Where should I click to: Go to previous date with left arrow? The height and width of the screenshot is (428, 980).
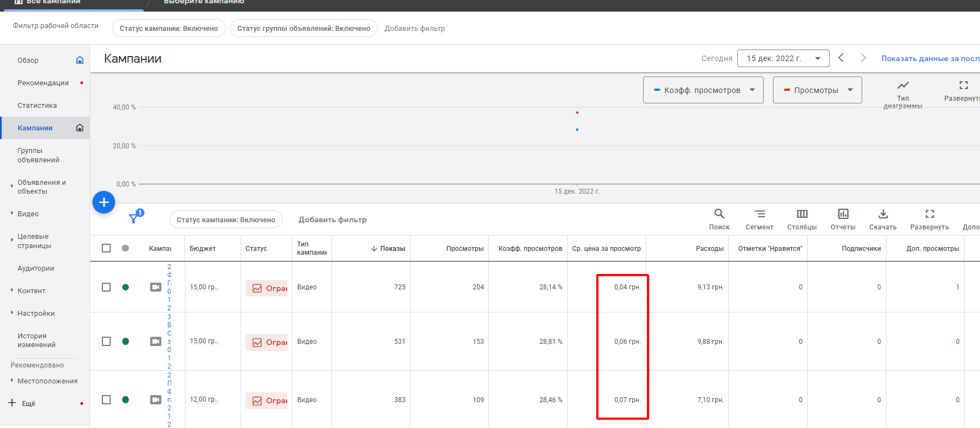point(841,58)
